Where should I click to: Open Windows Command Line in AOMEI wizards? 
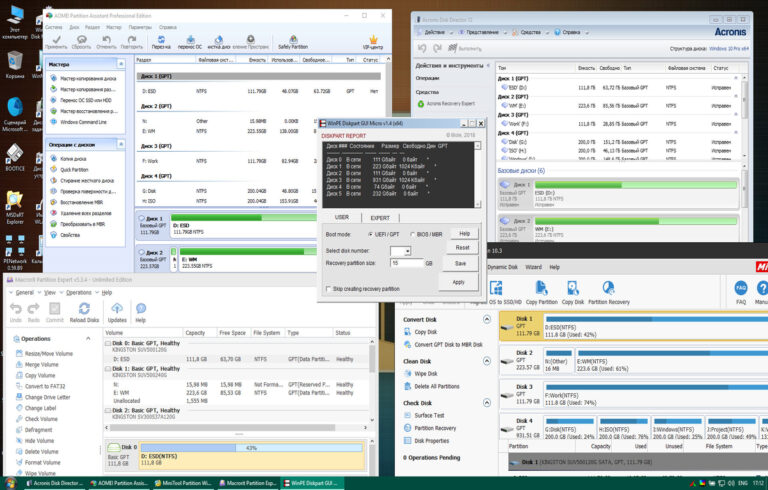click(x=83, y=122)
